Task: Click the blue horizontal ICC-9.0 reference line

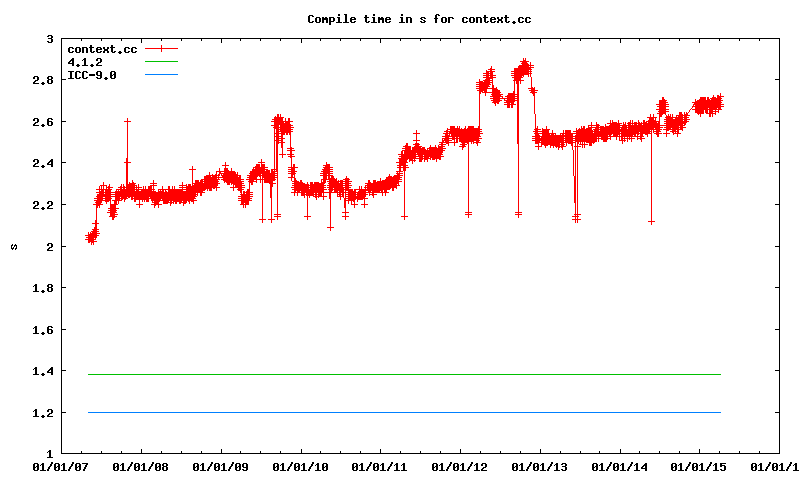Action: 400,412
